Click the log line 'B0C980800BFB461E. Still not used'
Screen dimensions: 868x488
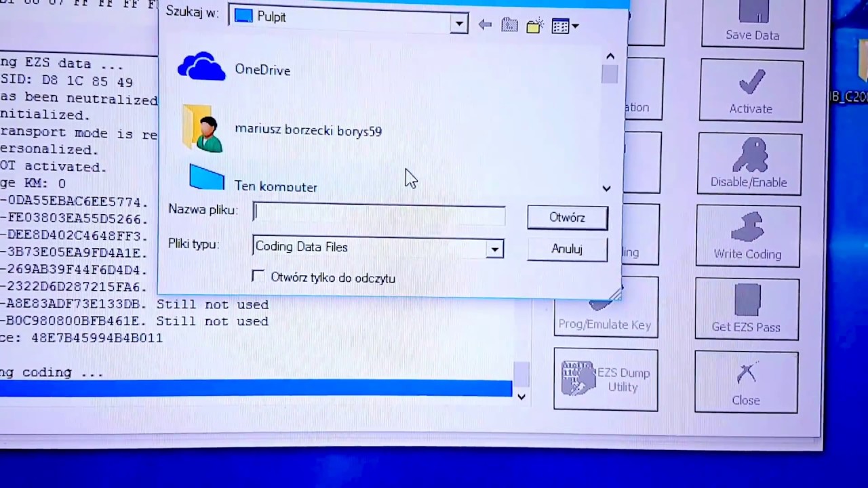[x=138, y=321]
